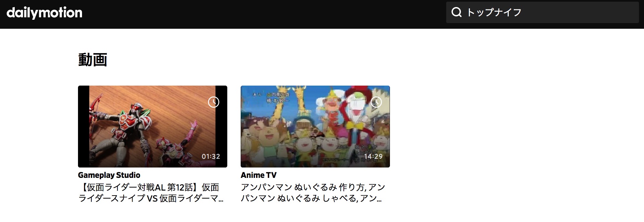The height and width of the screenshot is (222, 644).
Task: Open the Kamen Rider figures video thumbnail
Action: tap(153, 126)
